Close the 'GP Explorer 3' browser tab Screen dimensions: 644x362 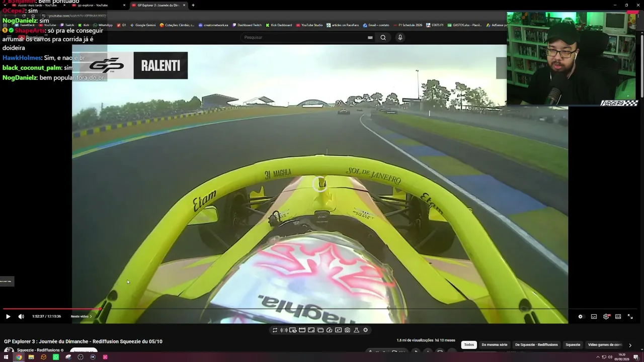[184, 5]
